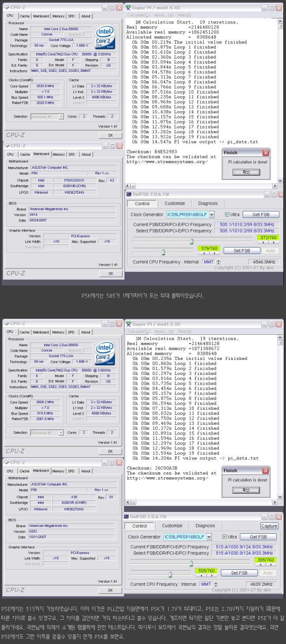286x644 pixels.
Task: Click Super PI title icon, window with checksum B4E52983
Action: (x=128, y=7)
